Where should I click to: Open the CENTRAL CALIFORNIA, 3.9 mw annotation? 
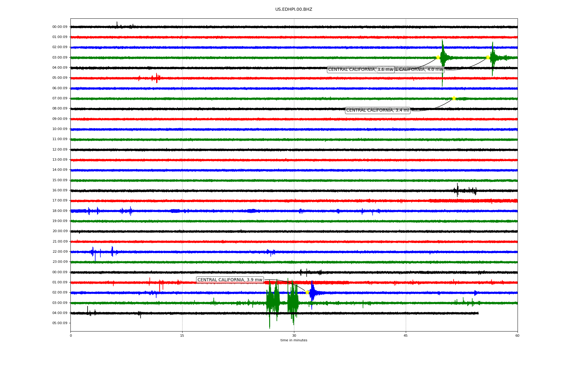pyautogui.click(x=230, y=280)
